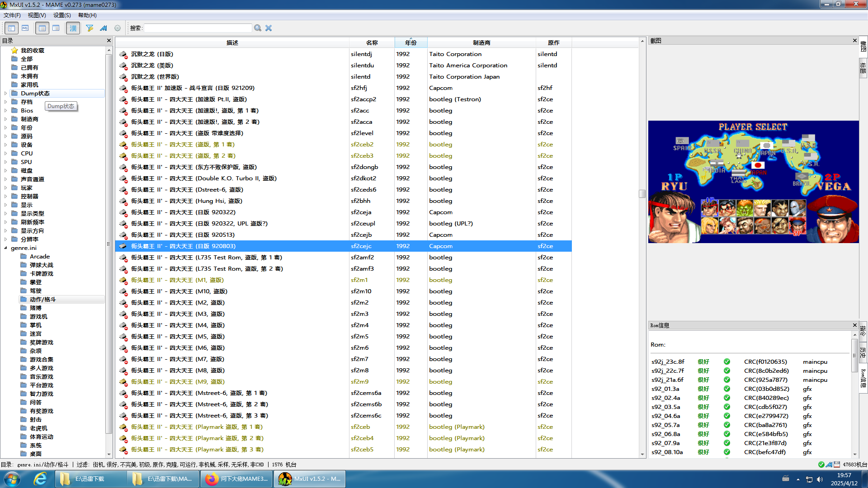Viewport: 868px width, 488px height.
Task: Click the status bar green check icon
Action: point(821,465)
